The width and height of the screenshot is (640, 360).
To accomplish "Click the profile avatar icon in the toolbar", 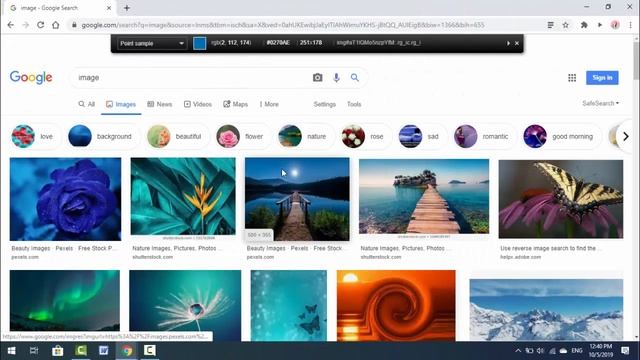I will [615, 25].
